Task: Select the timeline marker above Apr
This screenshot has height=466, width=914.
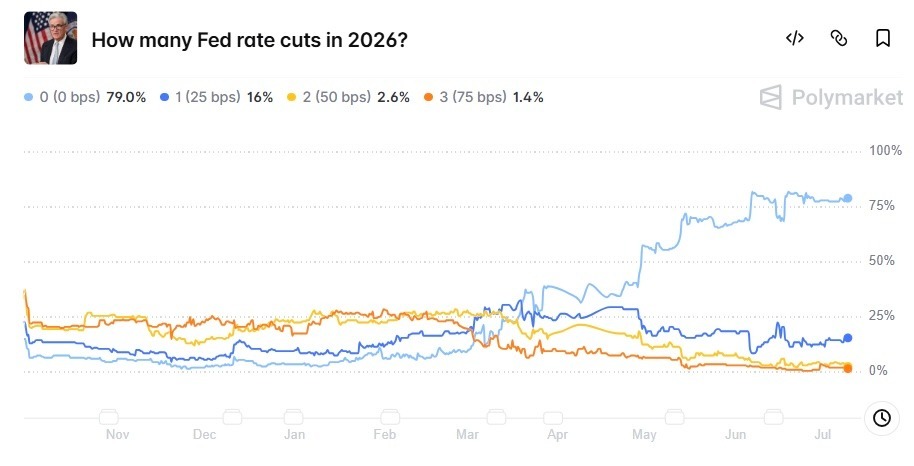Action: [553, 418]
